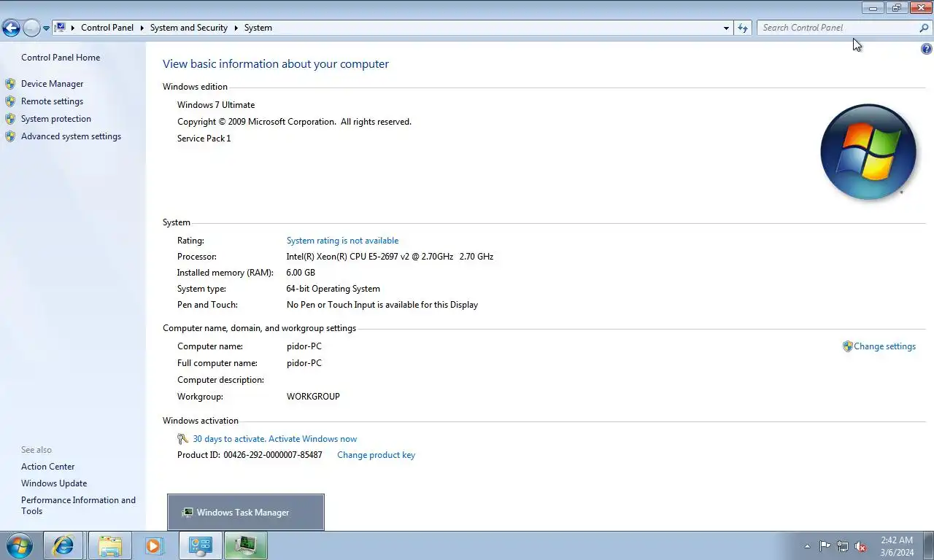This screenshot has width=934, height=560.
Task: Click the Processor value text
Action: (390, 257)
